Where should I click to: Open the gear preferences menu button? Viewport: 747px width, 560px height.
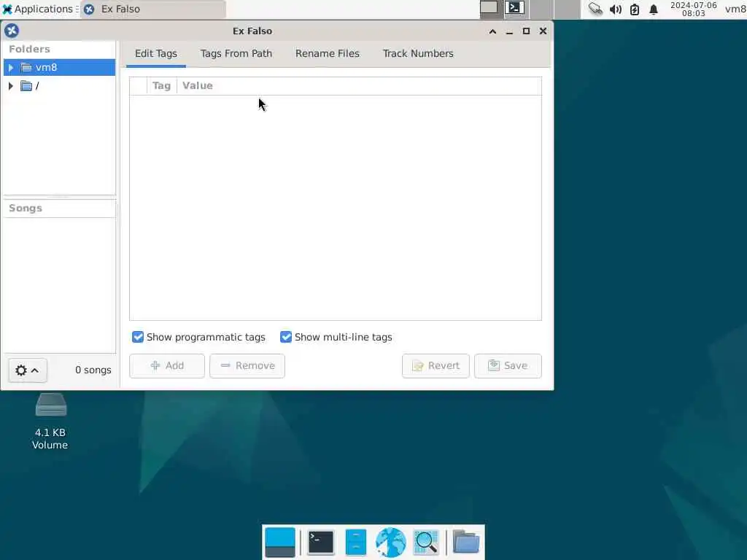27,370
